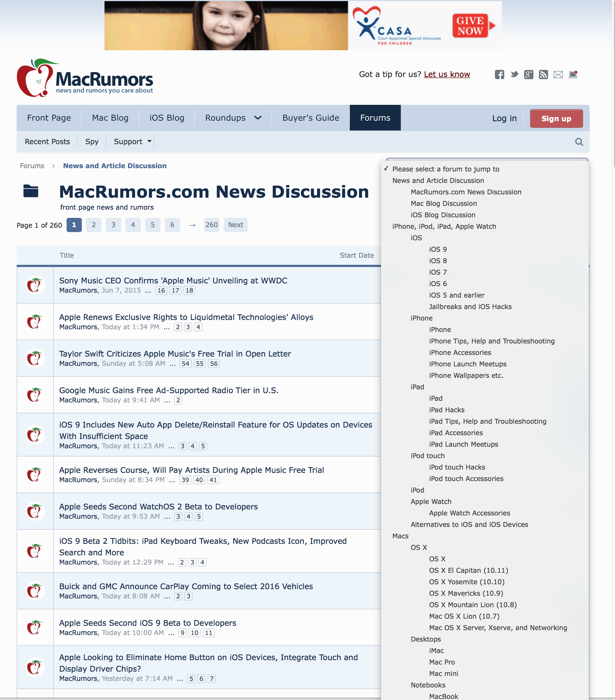Click avatar beside Taylor Swift thread
Screen dimensions: 615x700
tap(35, 358)
